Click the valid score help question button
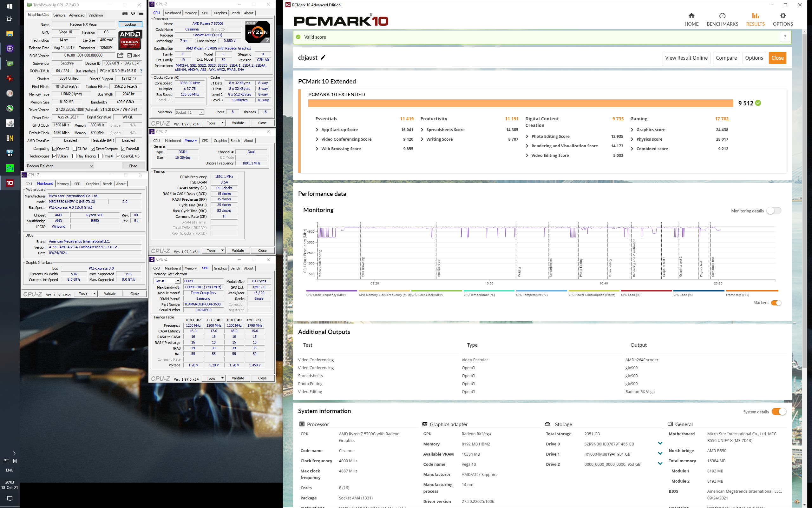This screenshot has height=508, width=812. coord(785,37)
